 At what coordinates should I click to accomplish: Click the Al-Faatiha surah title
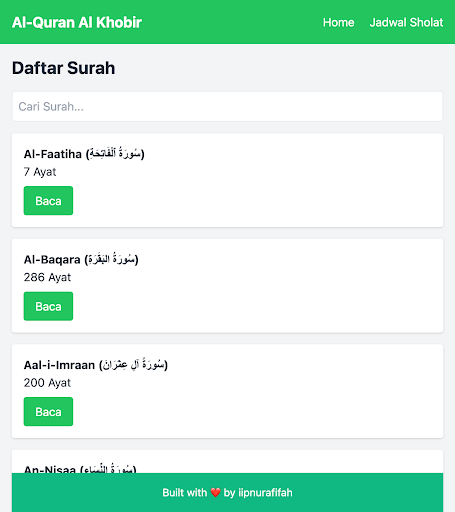(x=84, y=154)
